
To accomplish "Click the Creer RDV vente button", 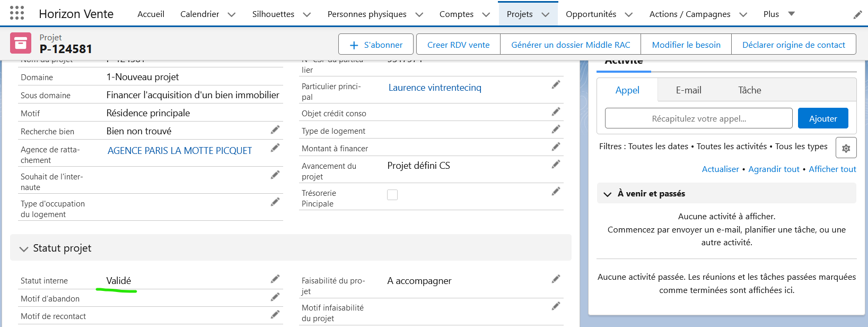I will (x=458, y=45).
